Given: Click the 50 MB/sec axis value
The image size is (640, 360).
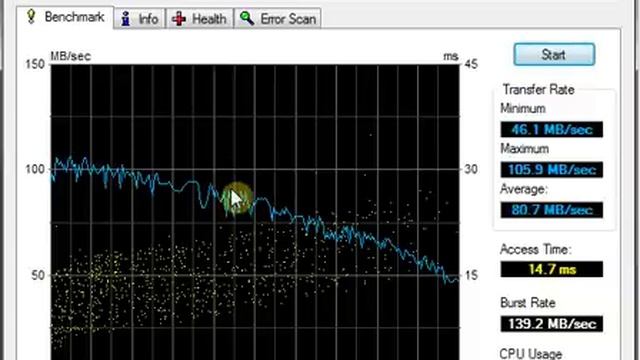Looking at the screenshot, I should [38, 275].
